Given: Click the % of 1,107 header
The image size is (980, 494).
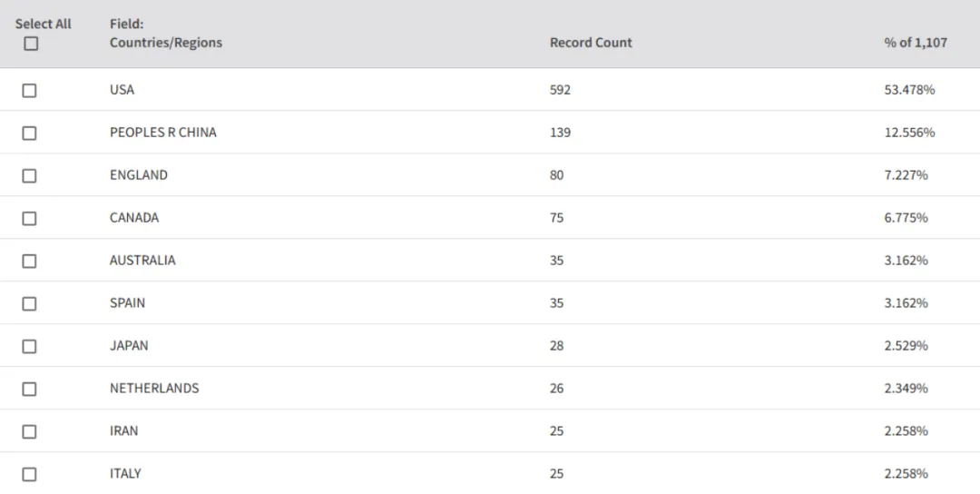Looking at the screenshot, I should pos(916,43).
